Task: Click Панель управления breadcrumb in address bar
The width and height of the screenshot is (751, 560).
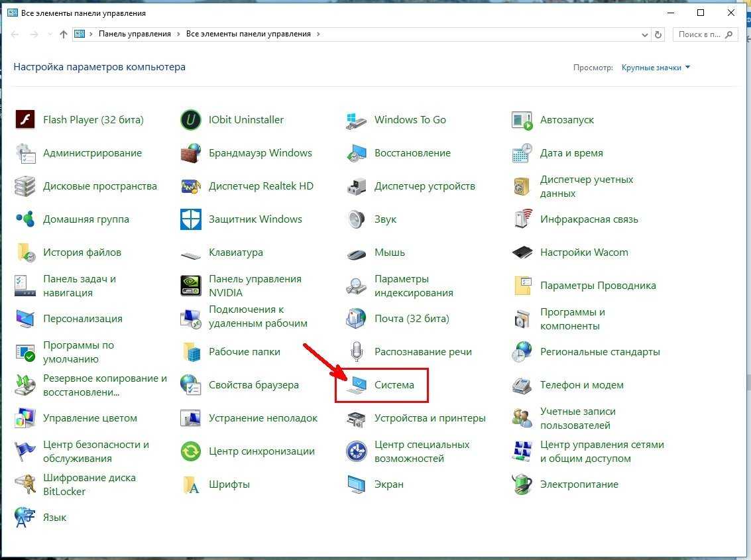Action: [135, 34]
